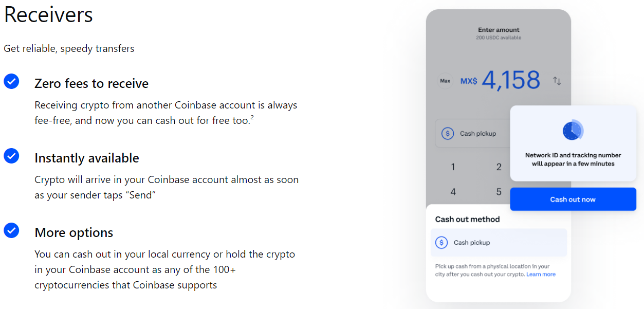Click the Network ID and tracking number card
The height and width of the screenshot is (309, 644).
[573, 143]
